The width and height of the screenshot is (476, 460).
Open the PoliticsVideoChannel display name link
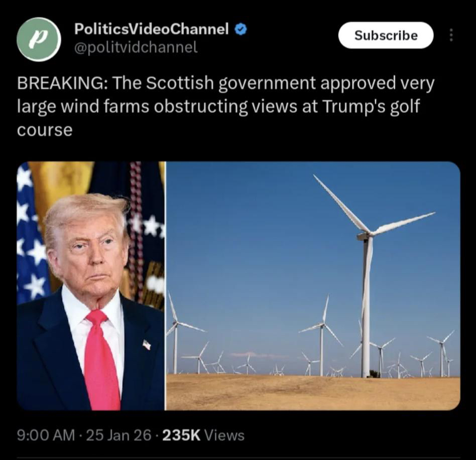152,29
